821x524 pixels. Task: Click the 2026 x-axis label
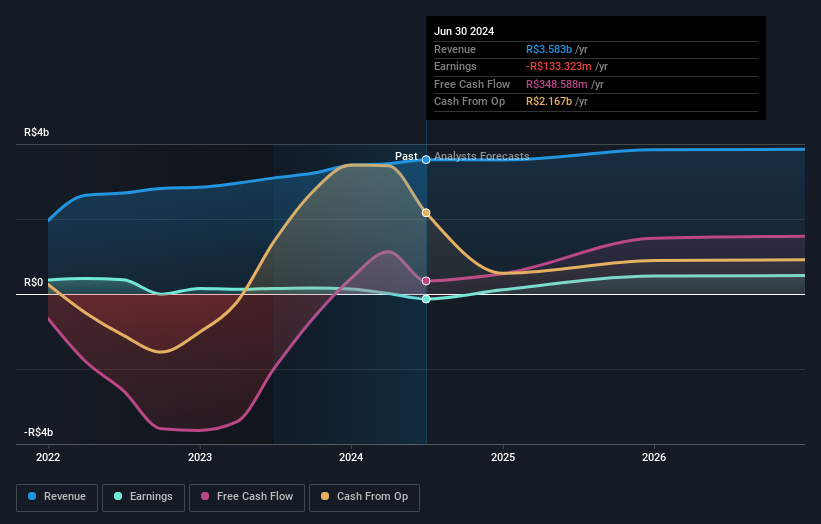654,457
